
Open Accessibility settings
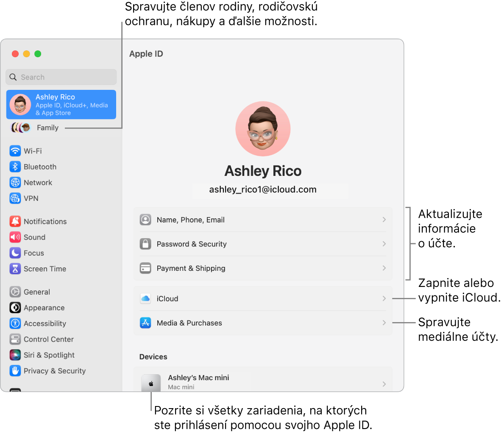click(15, 323)
